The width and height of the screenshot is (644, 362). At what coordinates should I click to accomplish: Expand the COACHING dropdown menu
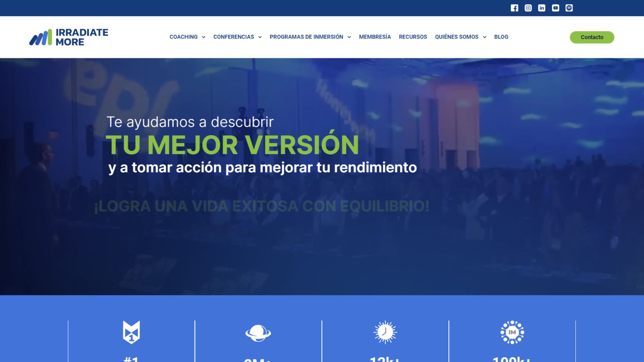[x=184, y=37]
